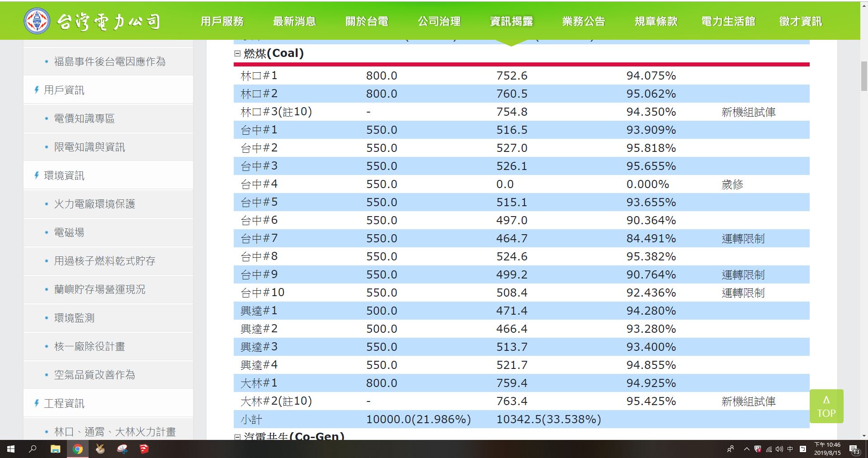The width and height of the screenshot is (868, 458).
Task: Select 工程資訊 sidebar category
Action: pos(64,403)
